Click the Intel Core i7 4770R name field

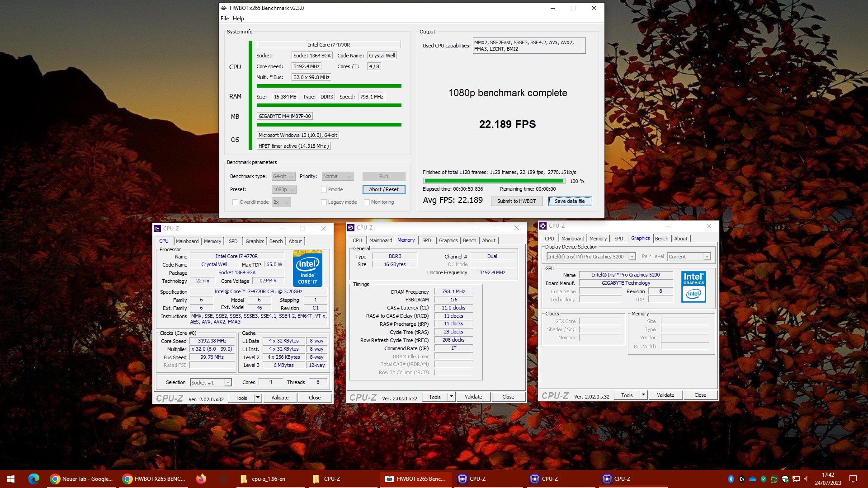pyautogui.click(x=329, y=45)
